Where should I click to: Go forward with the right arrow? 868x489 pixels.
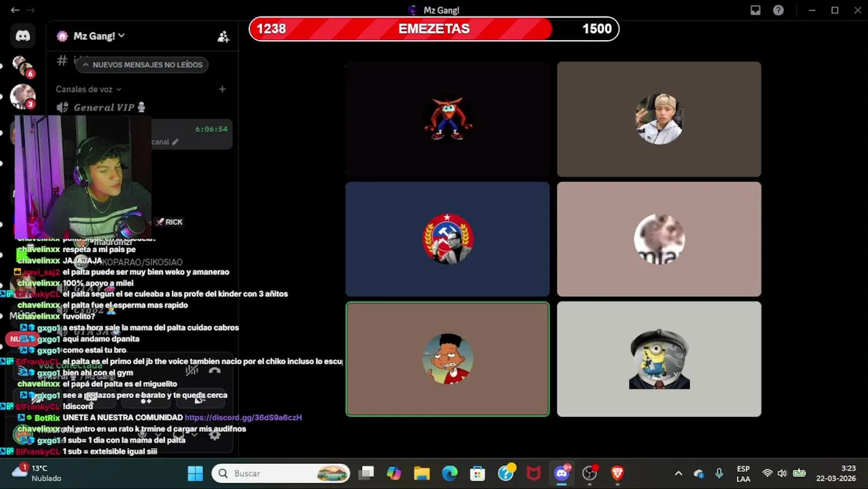click(31, 10)
